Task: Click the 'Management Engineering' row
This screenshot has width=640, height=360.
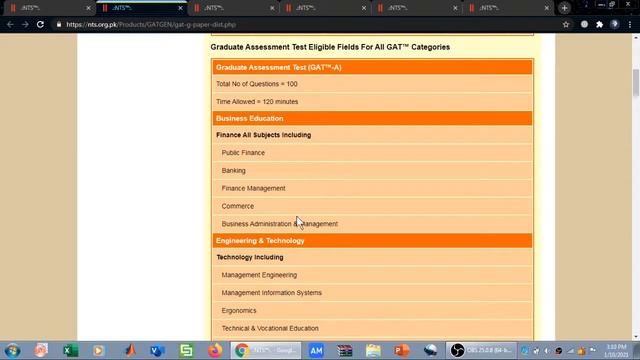Action: click(x=372, y=275)
